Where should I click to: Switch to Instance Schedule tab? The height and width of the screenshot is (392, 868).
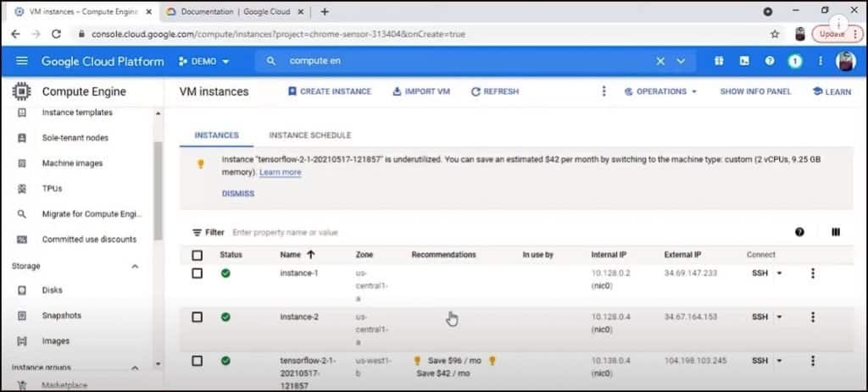tap(309, 135)
